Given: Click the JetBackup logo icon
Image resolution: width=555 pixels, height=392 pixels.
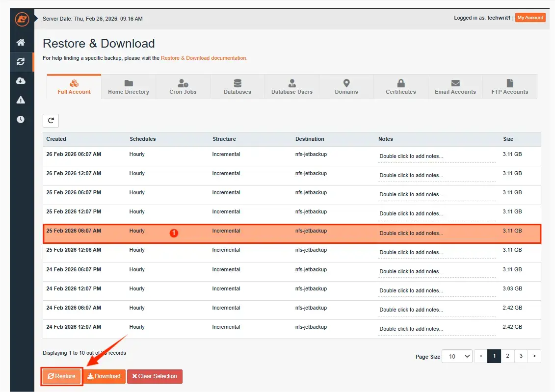Looking at the screenshot, I should [x=22, y=19].
